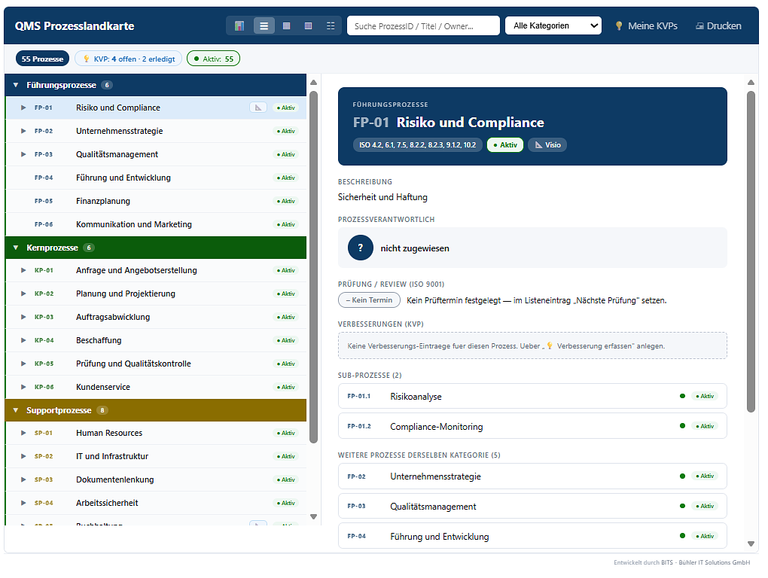Image resolution: width=768 pixels, height=578 pixels.
Task: Expand the FP-03 Qualitätsmanagement arrow
Action: point(23,154)
